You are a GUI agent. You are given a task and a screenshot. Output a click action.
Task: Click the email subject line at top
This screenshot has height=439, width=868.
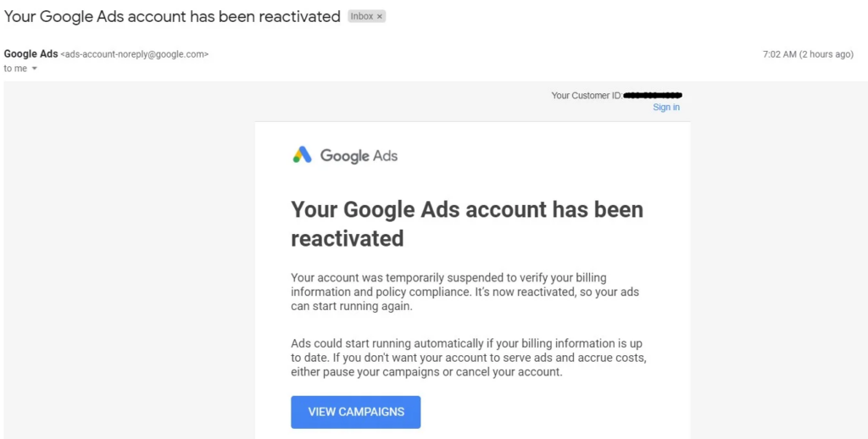tap(172, 17)
